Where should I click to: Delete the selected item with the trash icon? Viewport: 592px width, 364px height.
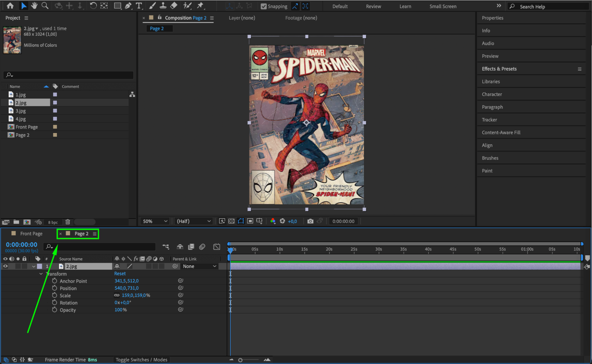tap(68, 222)
